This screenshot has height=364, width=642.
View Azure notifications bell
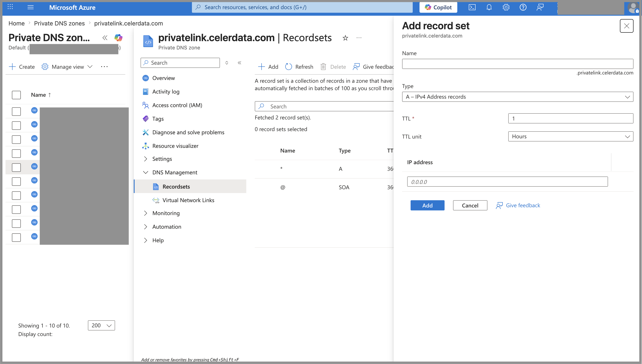pyautogui.click(x=489, y=7)
